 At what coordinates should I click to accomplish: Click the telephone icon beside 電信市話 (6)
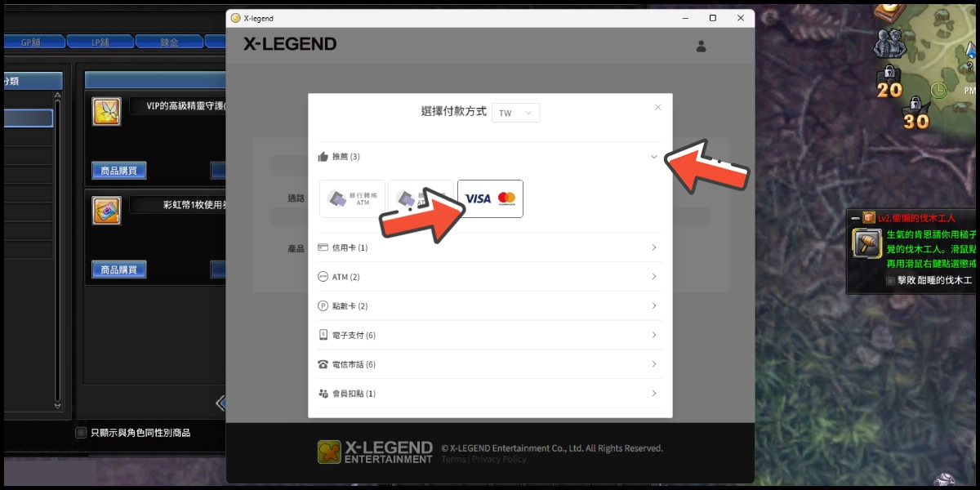pyautogui.click(x=323, y=364)
